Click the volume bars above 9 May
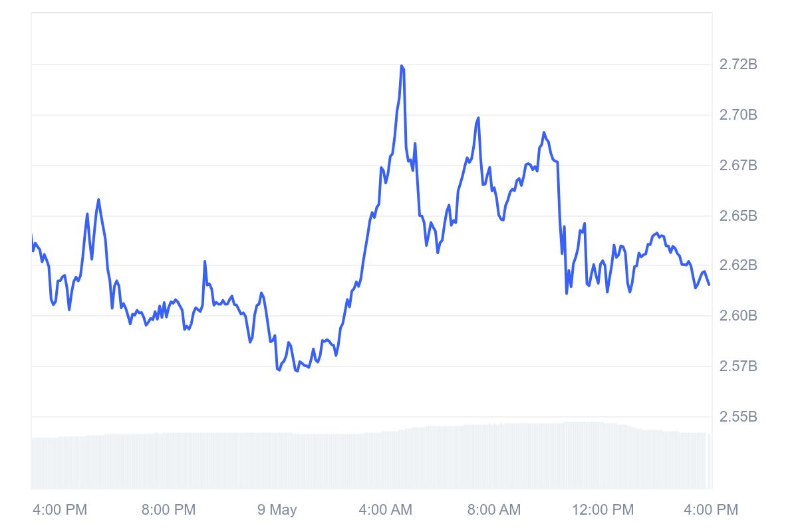Screen dimensions: 798x532 coord(277,461)
